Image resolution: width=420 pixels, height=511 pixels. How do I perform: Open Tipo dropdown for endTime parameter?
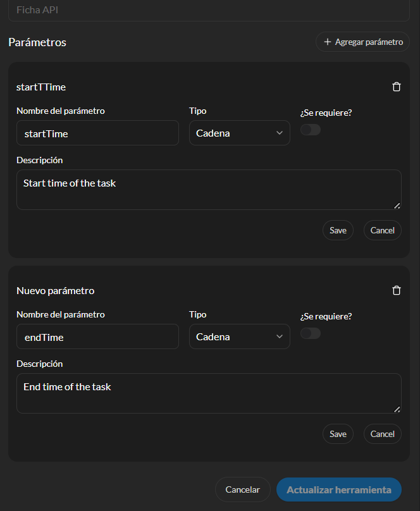tap(240, 336)
